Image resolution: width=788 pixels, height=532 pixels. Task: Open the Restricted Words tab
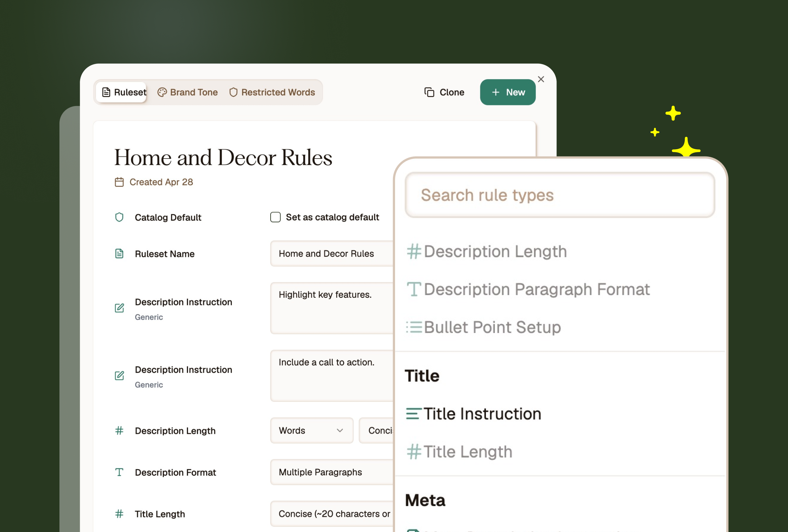point(272,92)
